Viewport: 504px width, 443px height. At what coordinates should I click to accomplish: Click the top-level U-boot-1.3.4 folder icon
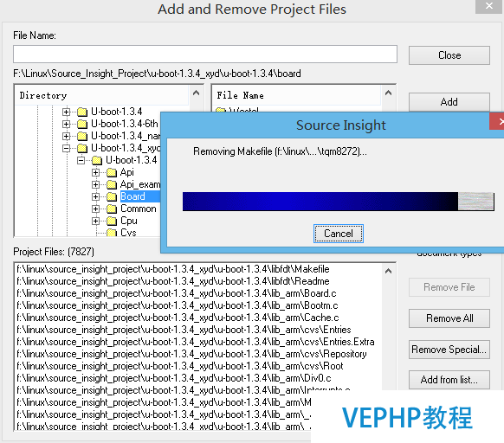point(82,112)
